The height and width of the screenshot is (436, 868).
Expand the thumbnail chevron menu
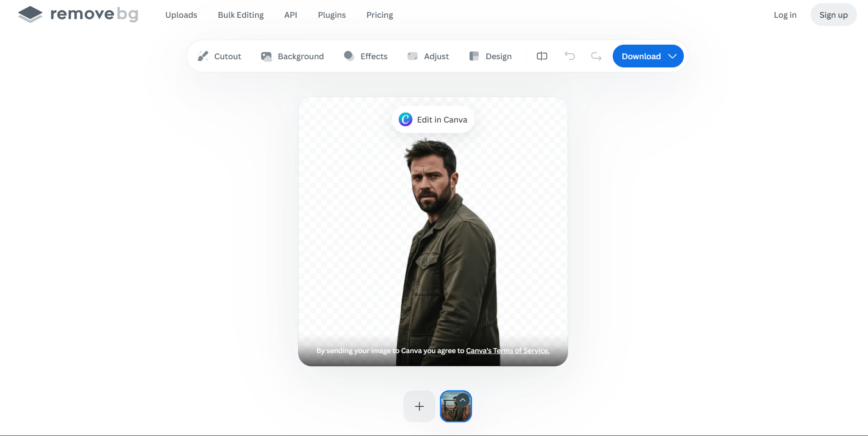(463, 400)
